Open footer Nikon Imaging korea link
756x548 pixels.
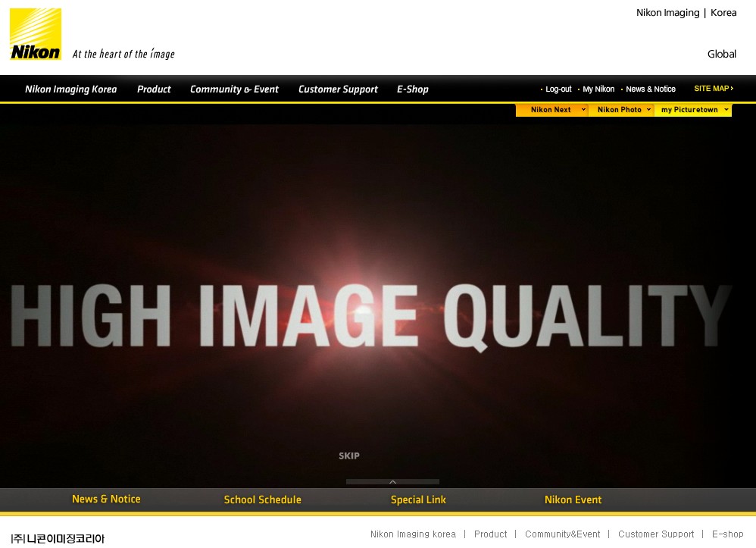(x=413, y=534)
